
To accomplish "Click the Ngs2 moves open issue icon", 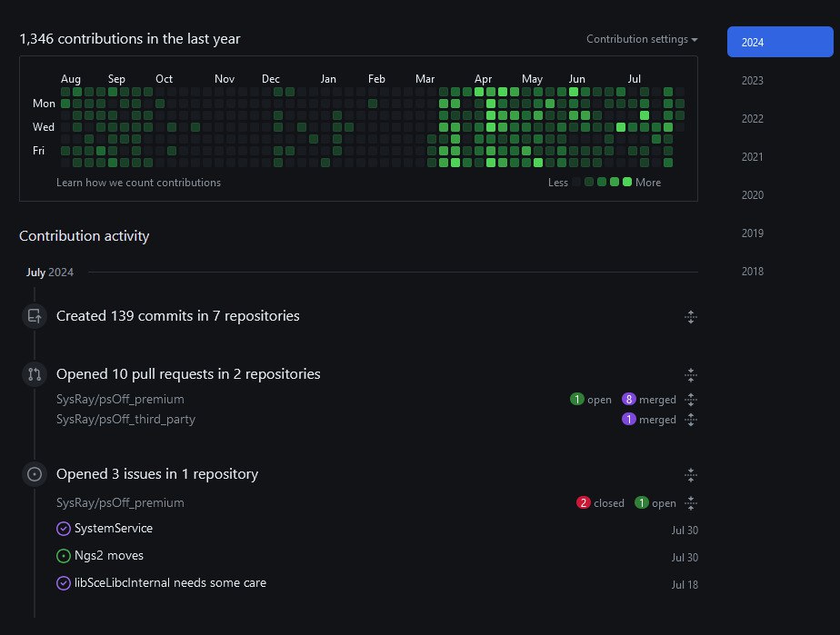I will pos(64,556).
